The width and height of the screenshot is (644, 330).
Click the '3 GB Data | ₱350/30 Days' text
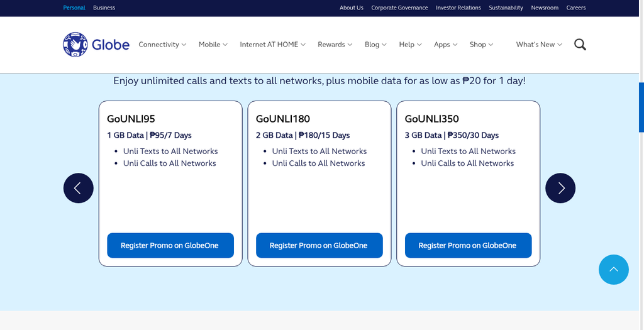452,135
